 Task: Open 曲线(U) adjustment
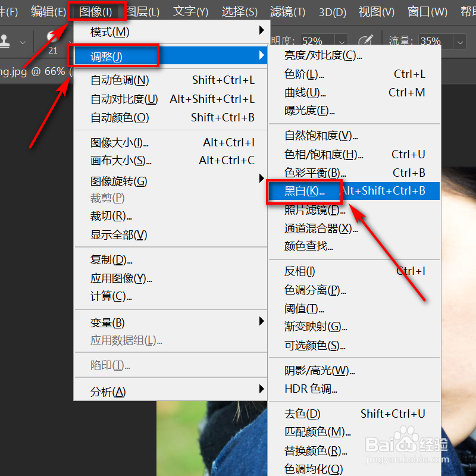(x=354, y=93)
